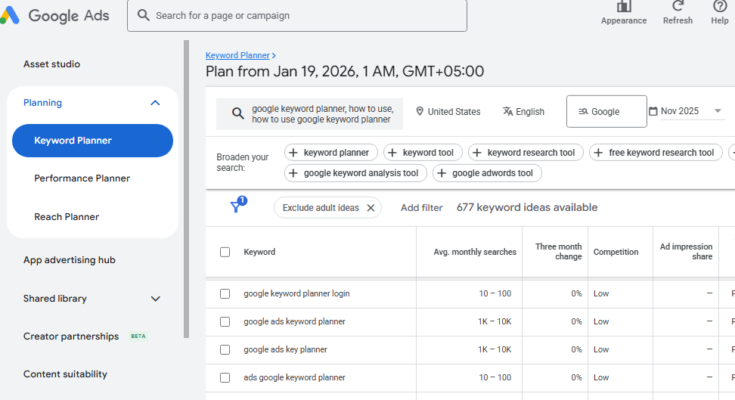Viewport: 735px width, 400px height.
Task: Expand the Shared library section
Action: 155,299
